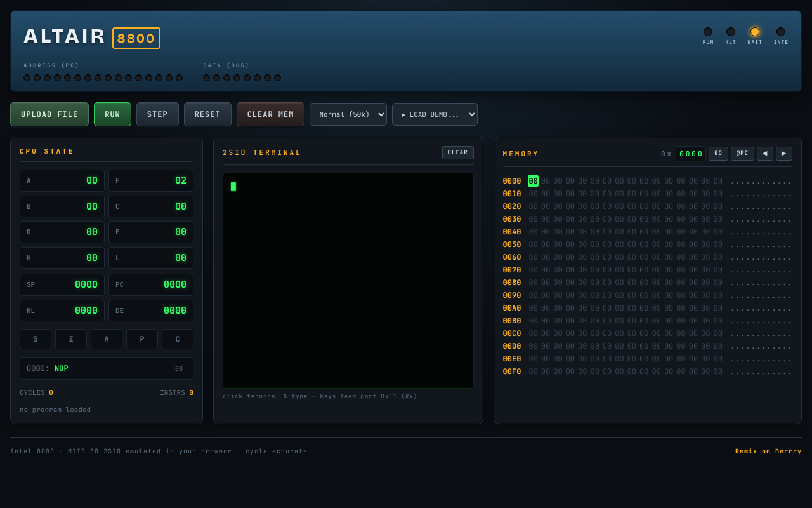Click memory row address 0040
Image resolution: width=812 pixels, height=508 pixels.
512,232
